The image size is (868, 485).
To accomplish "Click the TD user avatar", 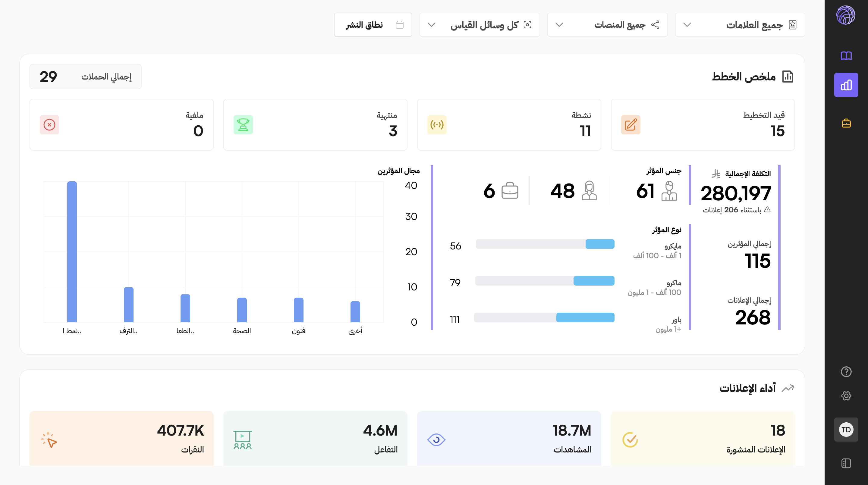I will 846,430.
